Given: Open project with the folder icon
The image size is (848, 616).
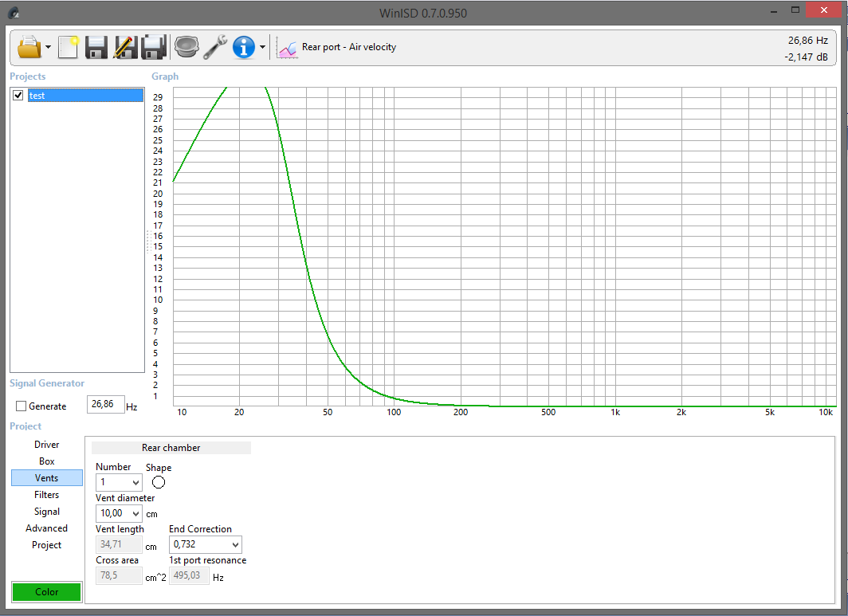Looking at the screenshot, I should pyautogui.click(x=29, y=47).
